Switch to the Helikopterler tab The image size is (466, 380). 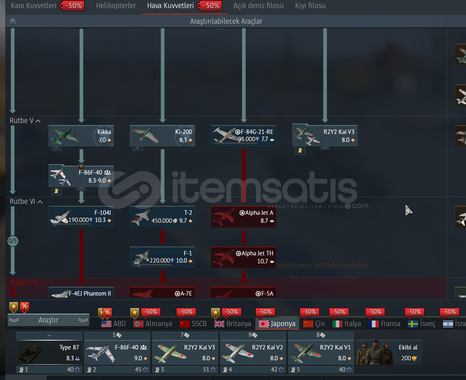tap(116, 6)
